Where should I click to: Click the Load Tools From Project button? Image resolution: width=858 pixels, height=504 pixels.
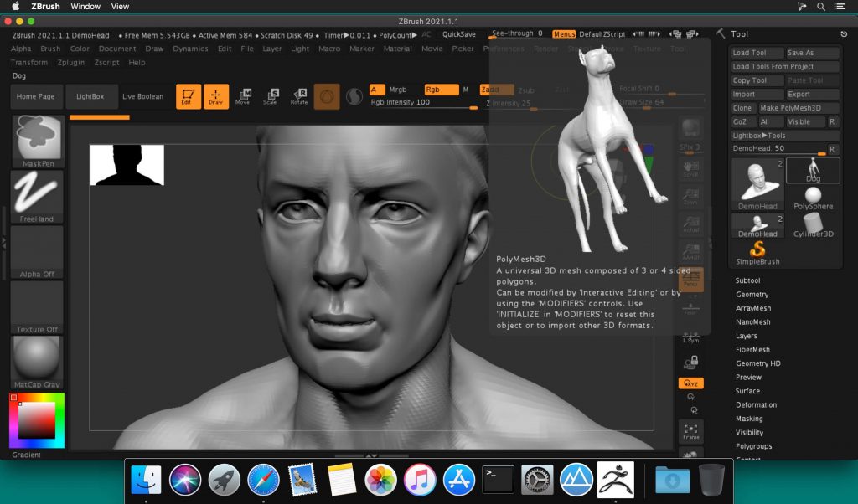(785, 66)
